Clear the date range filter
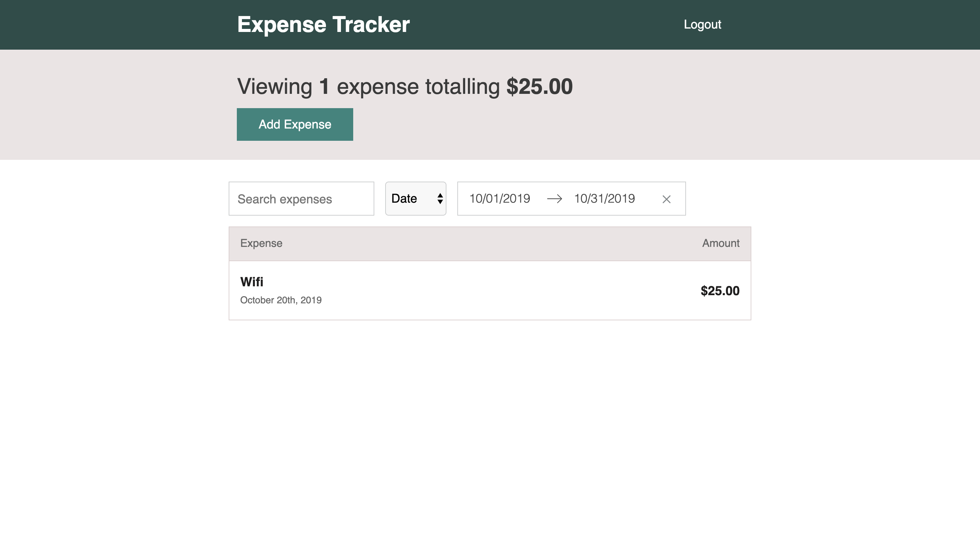 click(666, 199)
